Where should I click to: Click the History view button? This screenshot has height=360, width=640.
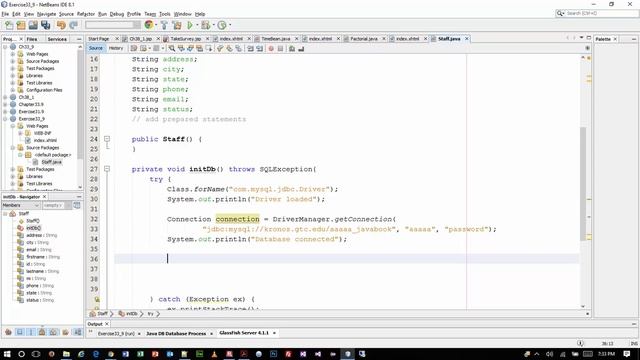pos(116,48)
